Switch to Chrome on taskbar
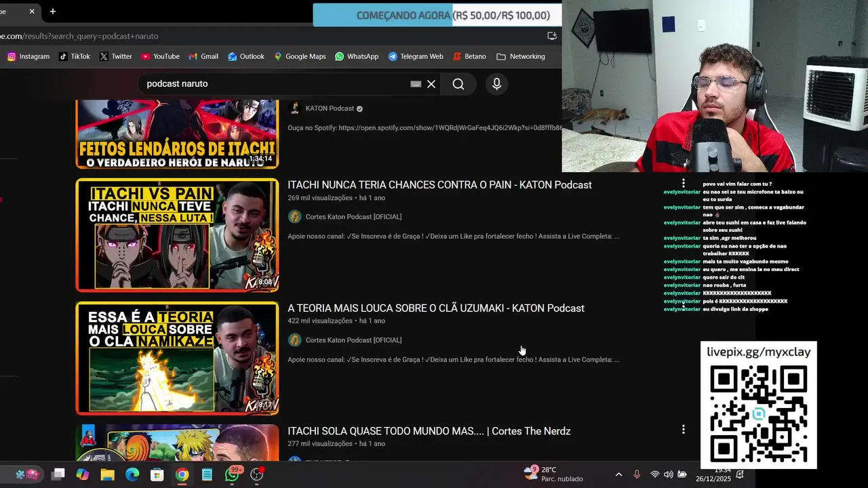868x488 pixels. point(182,474)
